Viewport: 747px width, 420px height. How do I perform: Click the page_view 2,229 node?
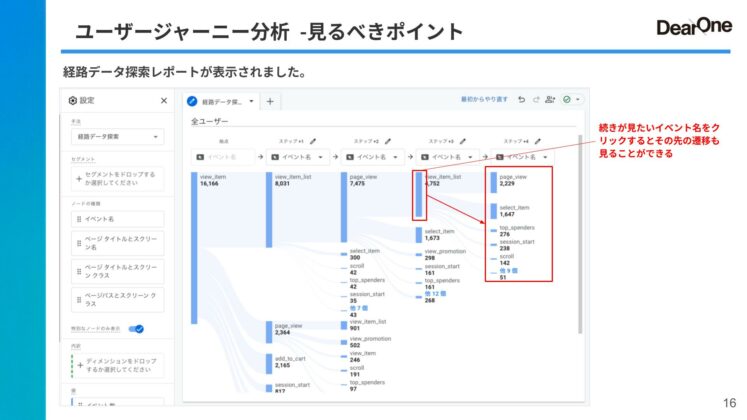click(494, 182)
